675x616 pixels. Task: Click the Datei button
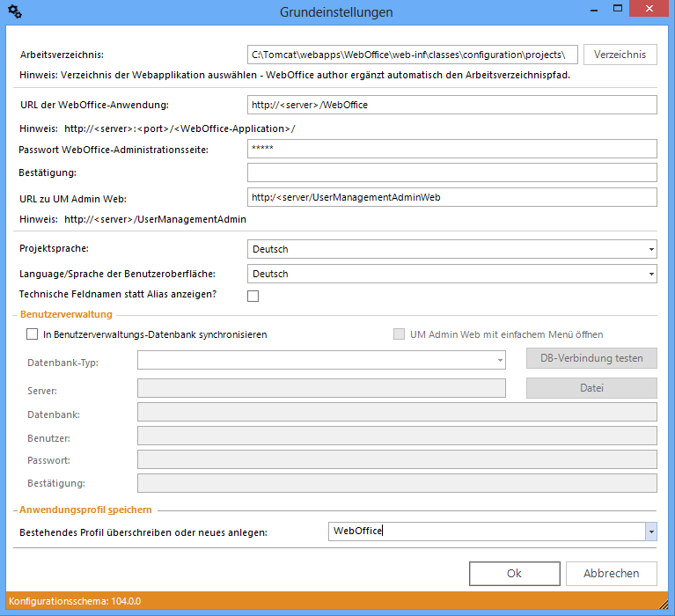point(591,388)
